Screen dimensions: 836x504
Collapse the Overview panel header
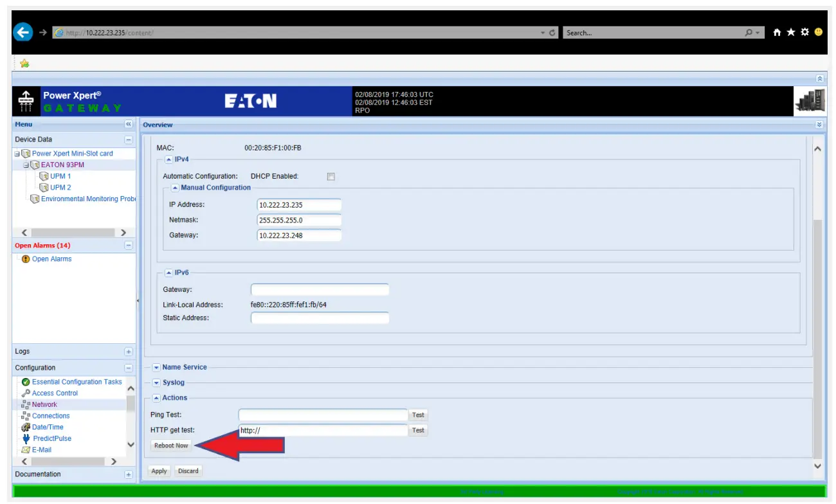click(819, 125)
